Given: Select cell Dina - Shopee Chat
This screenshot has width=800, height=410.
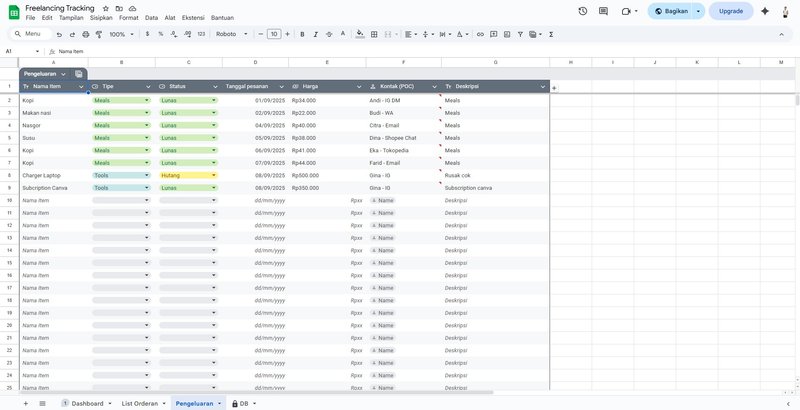Looking at the screenshot, I should tap(404, 138).
